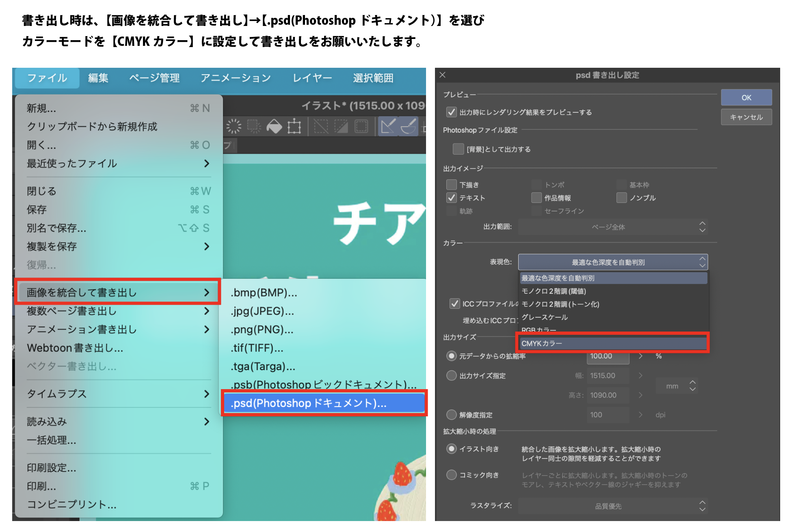Choose .psd(Photoshop ドキュメント) export option

click(x=324, y=403)
